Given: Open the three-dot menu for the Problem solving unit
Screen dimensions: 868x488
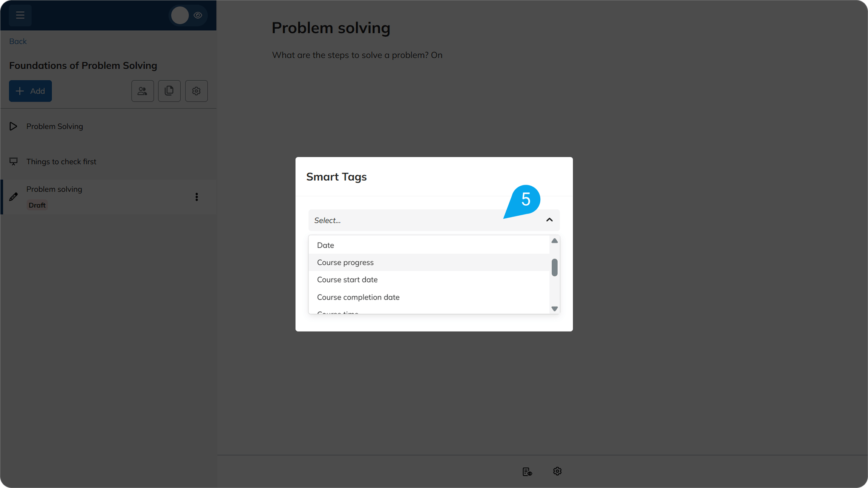Looking at the screenshot, I should [196, 197].
